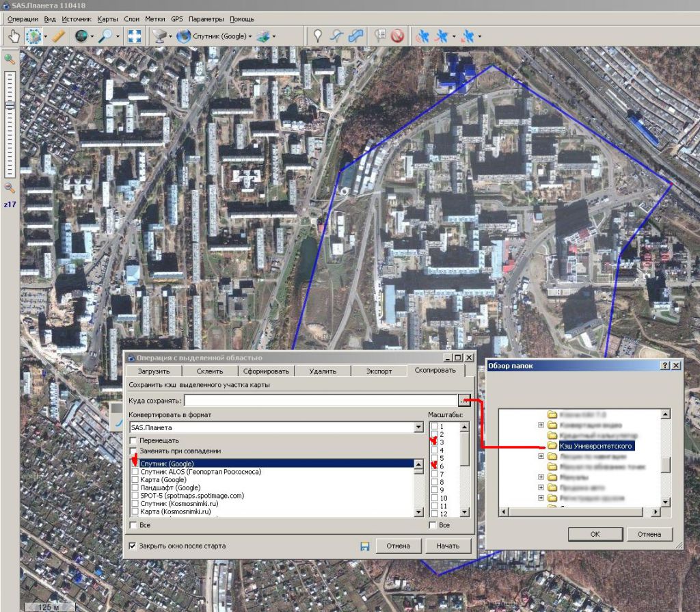Select the hand pan tool

click(14, 36)
